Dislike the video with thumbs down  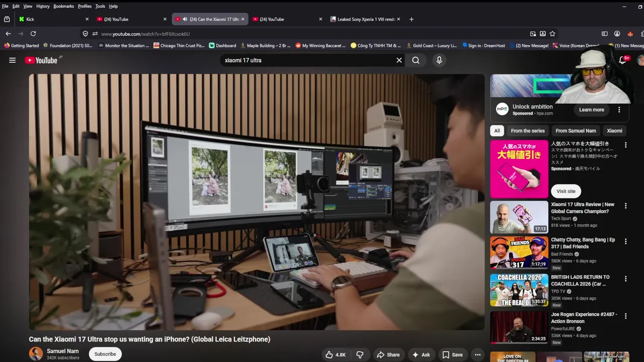click(x=360, y=354)
